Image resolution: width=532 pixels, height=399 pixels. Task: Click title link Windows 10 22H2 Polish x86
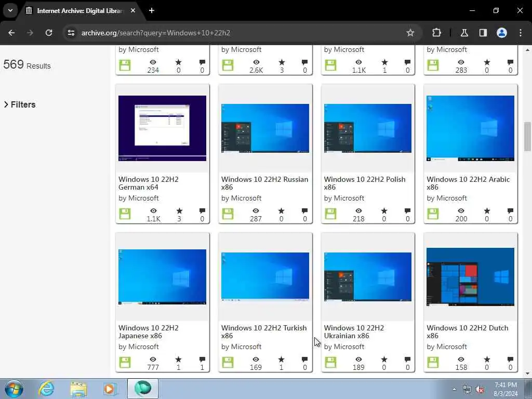[x=365, y=183]
